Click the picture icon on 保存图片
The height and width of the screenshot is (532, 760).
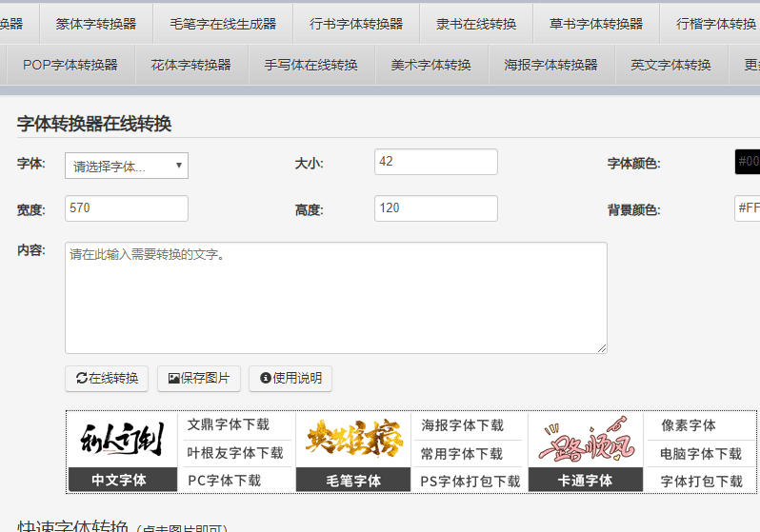click(x=173, y=379)
